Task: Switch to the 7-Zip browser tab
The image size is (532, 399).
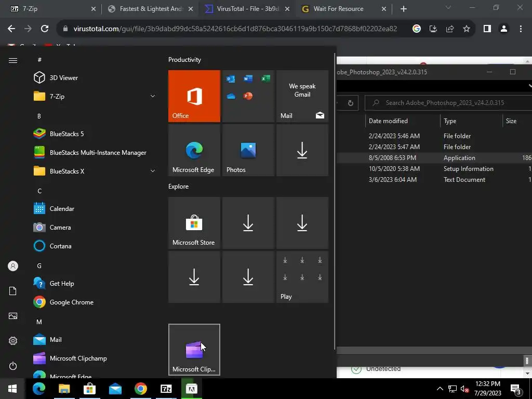Action: 51,9
